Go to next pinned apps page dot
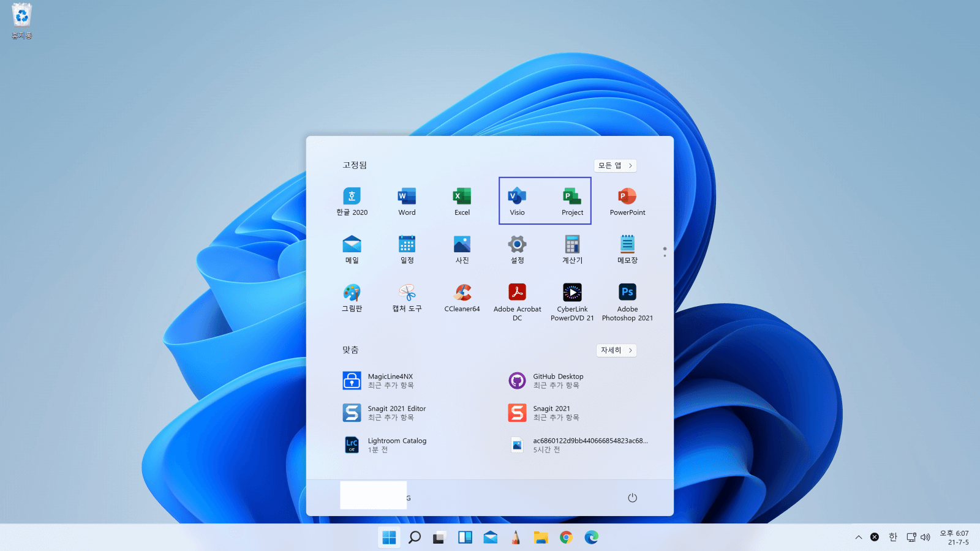Viewport: 980px width, 551px height. pyautogui.click(x=665, y=255)
